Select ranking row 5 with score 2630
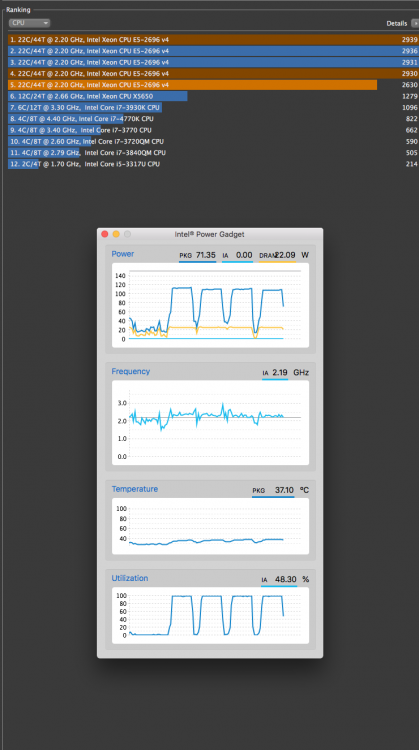Screen dimensions: 419x750 click(x=213, y=85)
